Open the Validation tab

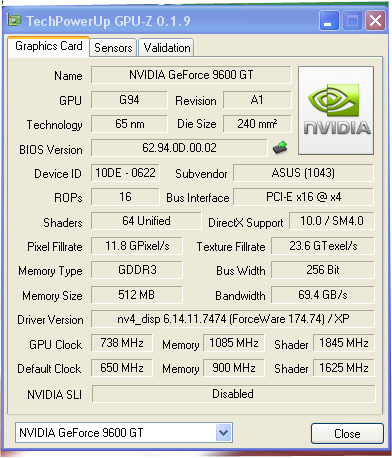point(167,48)
